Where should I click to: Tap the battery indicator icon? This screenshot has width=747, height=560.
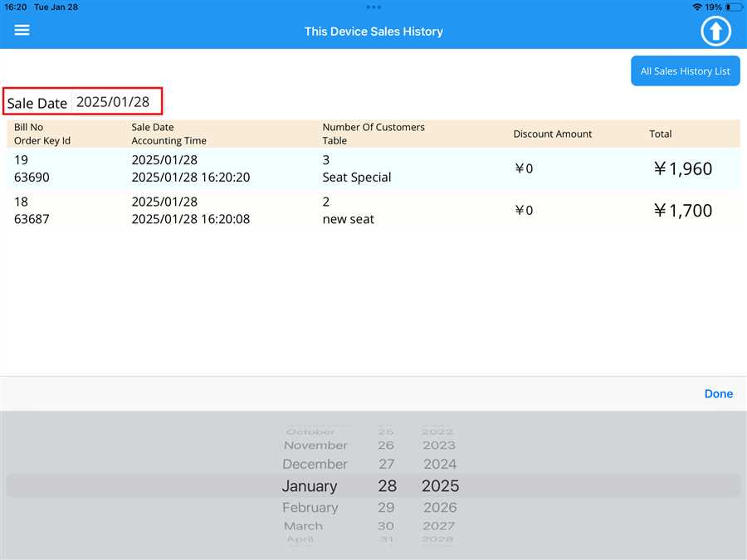pyautogui.click(x=734, y=7)
